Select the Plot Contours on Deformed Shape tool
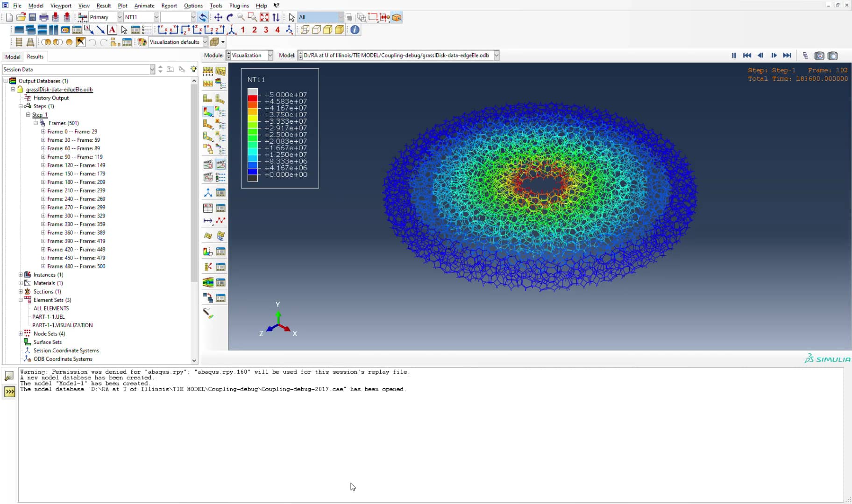852x504 pixels. (x=208, y=111)
